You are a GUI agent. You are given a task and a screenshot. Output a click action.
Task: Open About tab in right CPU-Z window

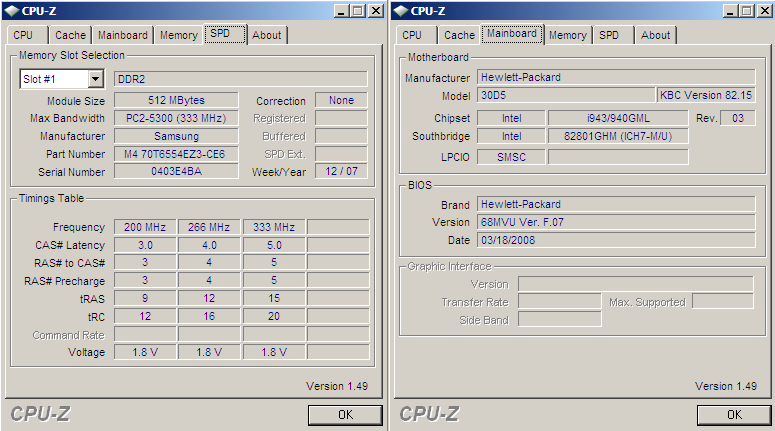coord(655,36)
